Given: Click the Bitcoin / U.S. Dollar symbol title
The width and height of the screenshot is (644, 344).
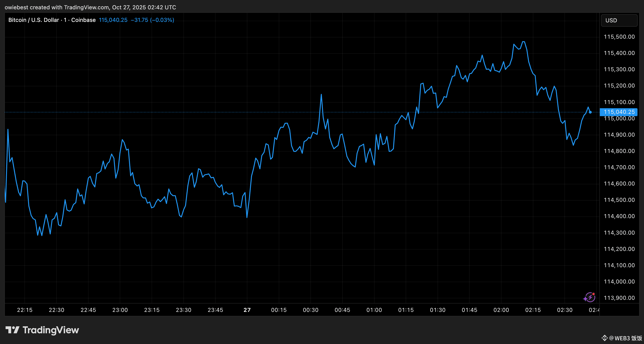Looking at the screenshot, I should 33,20.
